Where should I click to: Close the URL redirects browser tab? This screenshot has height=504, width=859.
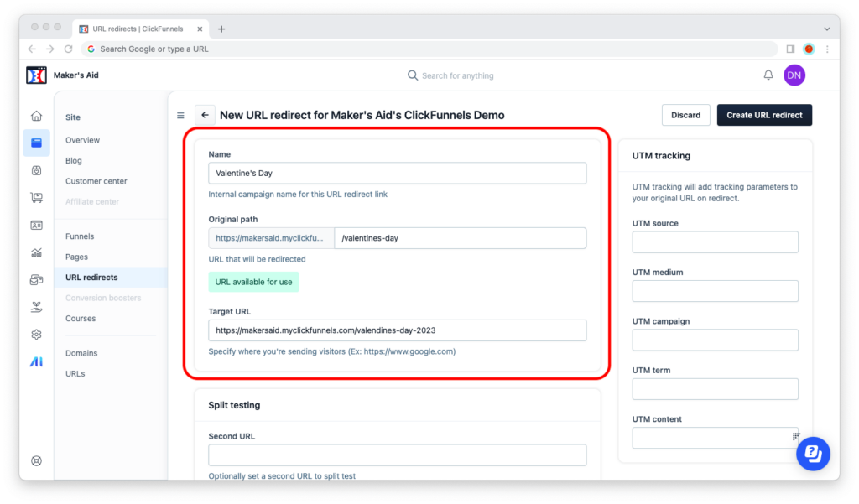tap(200, 29)
